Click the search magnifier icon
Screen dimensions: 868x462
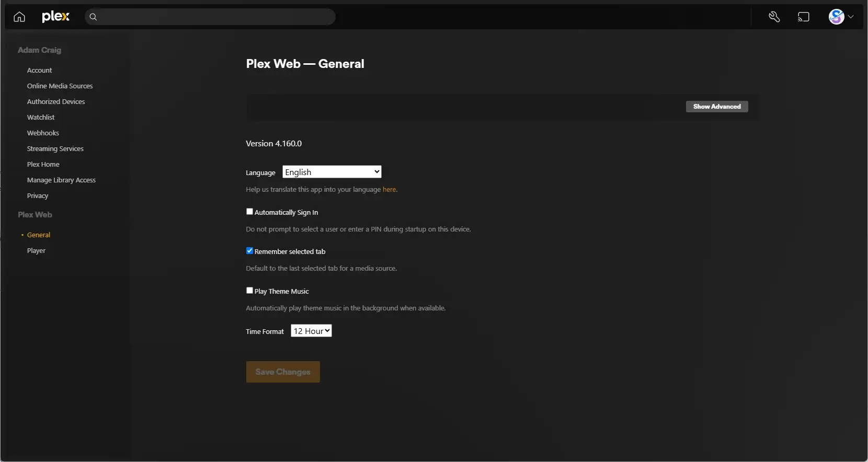tap(93, 17)
